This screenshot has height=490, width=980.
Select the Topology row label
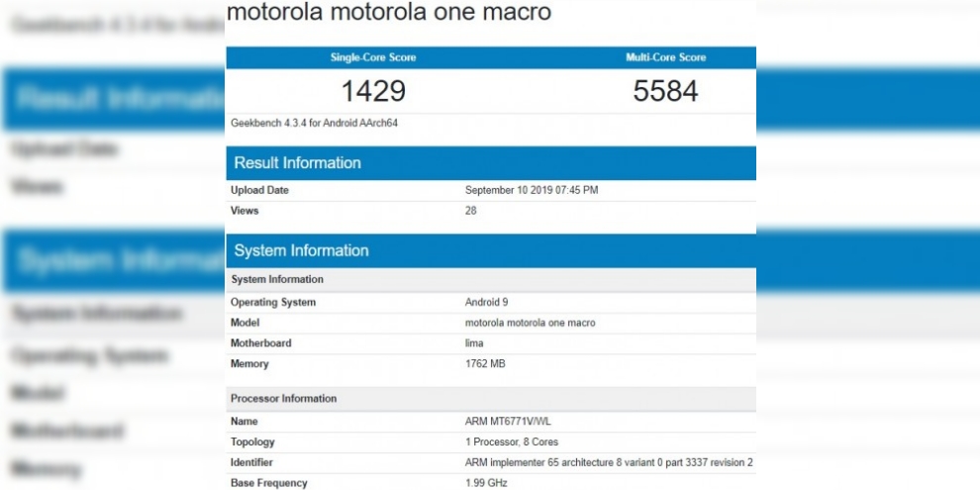click(252, 442)
